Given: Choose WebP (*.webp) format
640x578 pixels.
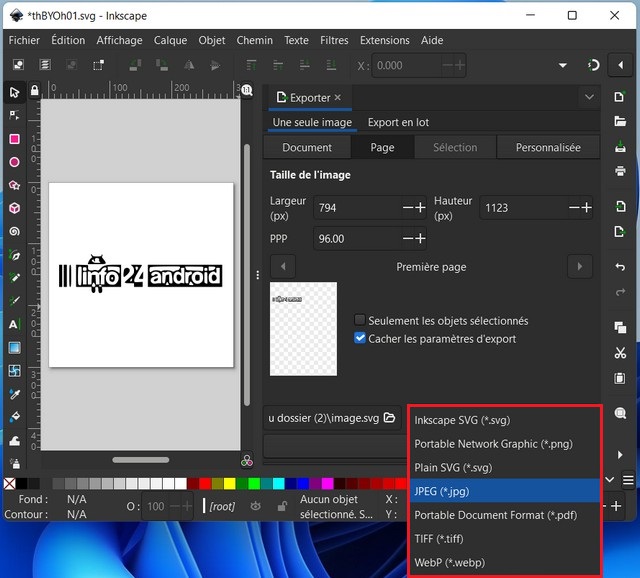Looking at the screenshot, I should pos(505,562).
